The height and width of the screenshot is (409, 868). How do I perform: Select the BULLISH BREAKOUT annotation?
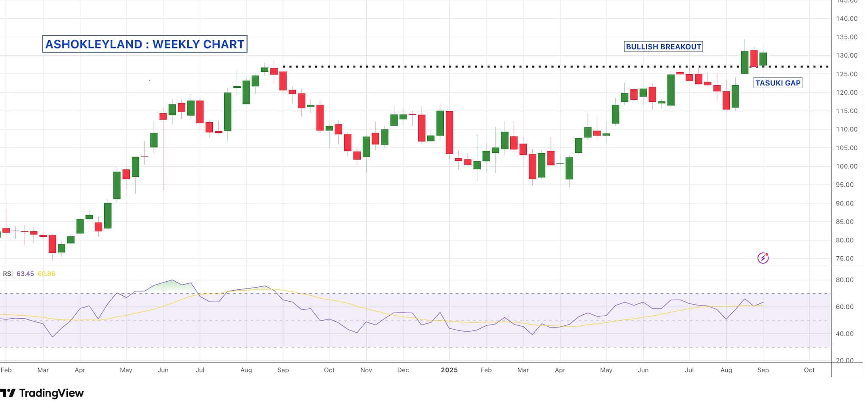(x=663, y=47)
